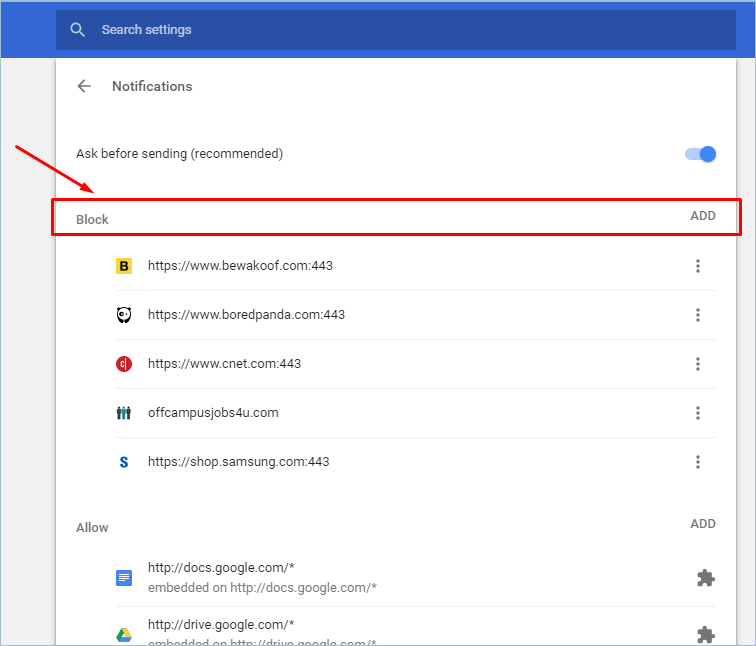Open more actions menu for bewakoof.com
The image size is (756, 646).
698,266
